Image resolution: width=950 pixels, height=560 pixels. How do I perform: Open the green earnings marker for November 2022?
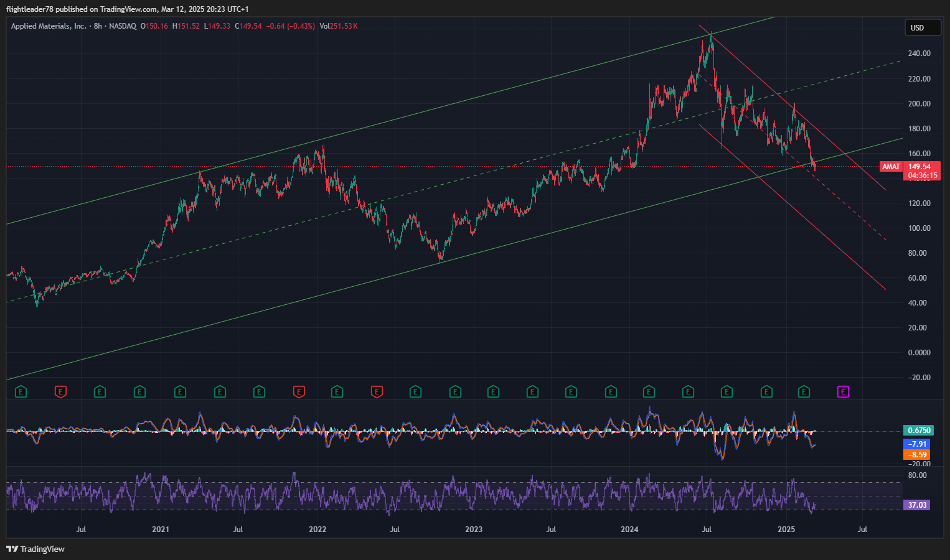tap(455, 391)
